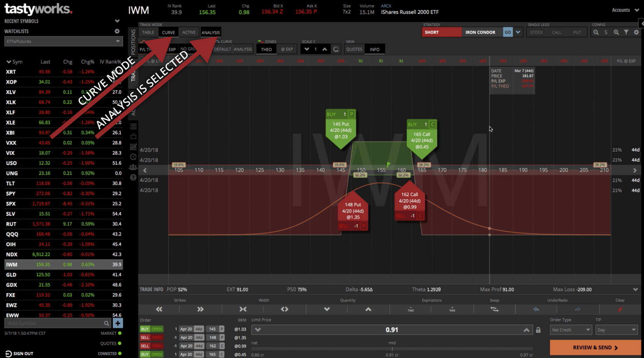
Task: Select DEFAULT curve option
Action: pyautogui.click(x=222, y=49)
